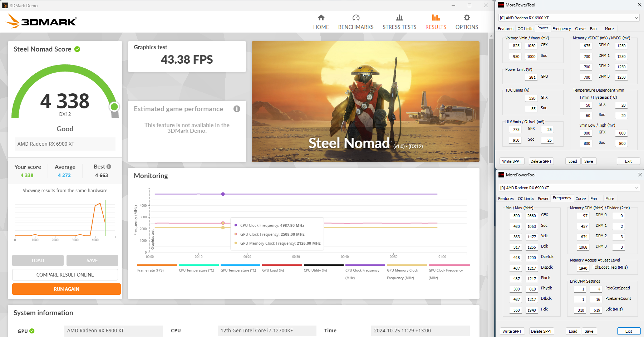Open the RESULTS chart icon

[436, 18]
